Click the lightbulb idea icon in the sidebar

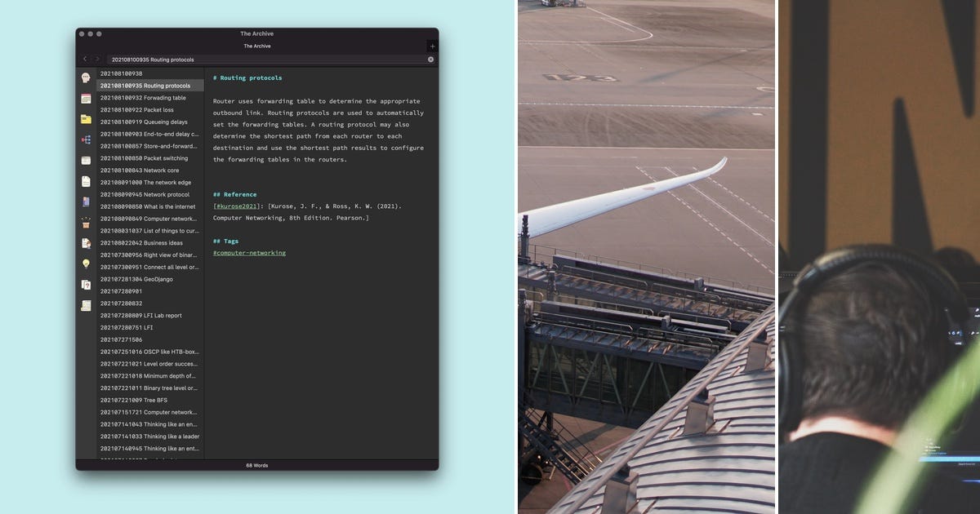[x=84, y=260]
